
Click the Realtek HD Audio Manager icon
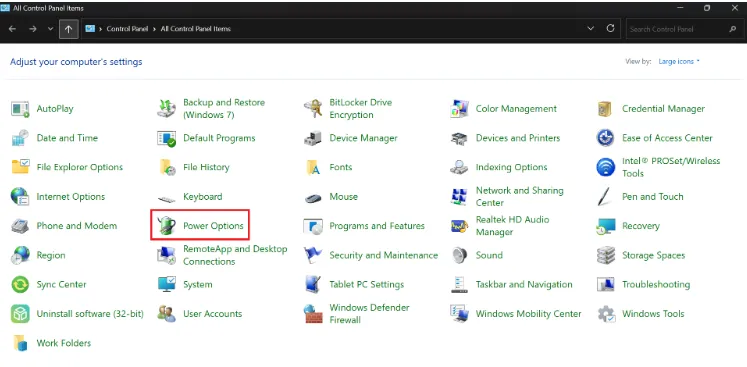[459, 226]
